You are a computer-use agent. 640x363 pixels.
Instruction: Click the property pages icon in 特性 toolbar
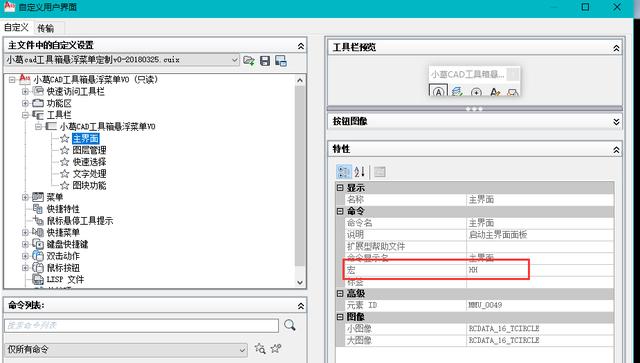[380, 172]
